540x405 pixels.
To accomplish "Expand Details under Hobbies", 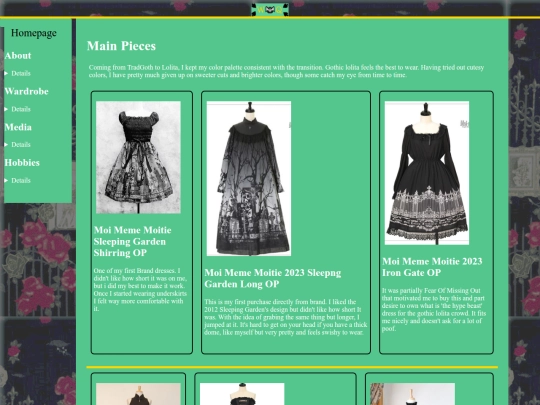I will [18, 180].
